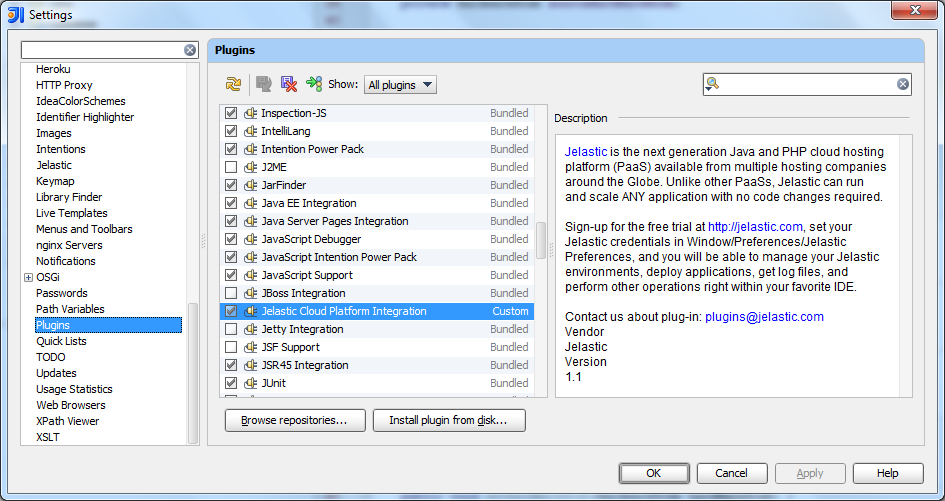
Task: Click the grayed-out download plugin toolbar icon
Action: pos(264,85)
